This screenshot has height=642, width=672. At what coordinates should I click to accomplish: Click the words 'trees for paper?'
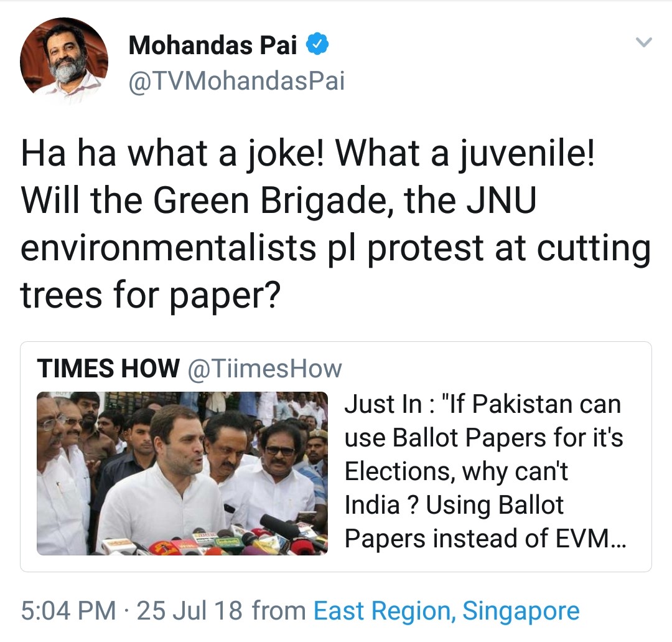click(150, 295)
